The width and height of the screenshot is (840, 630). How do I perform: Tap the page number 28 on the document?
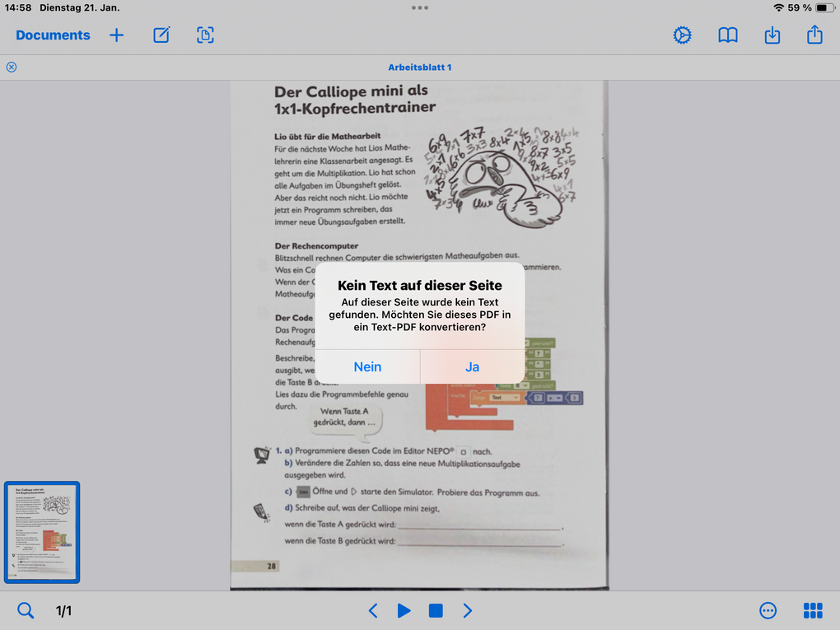coord(272,566)
